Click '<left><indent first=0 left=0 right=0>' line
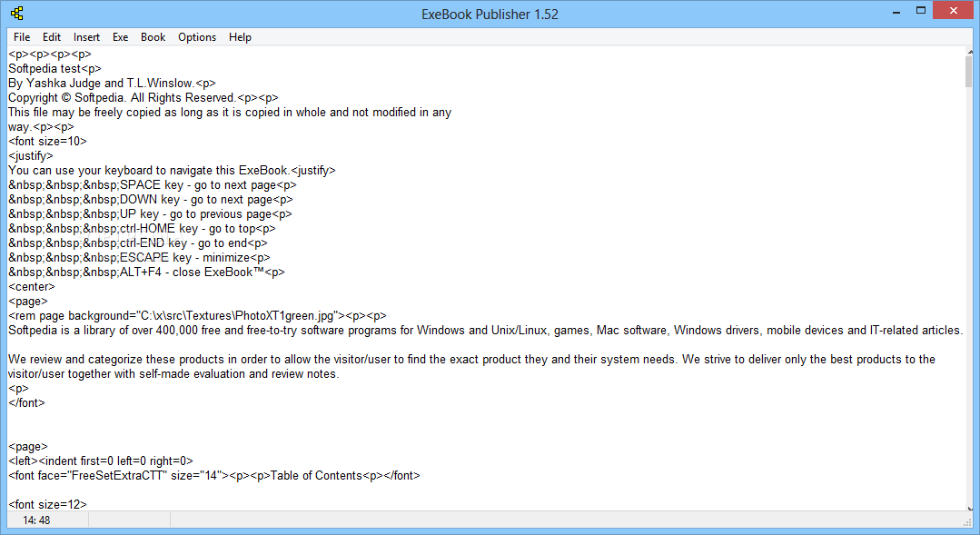980x535 pixels. pos(101,461)
